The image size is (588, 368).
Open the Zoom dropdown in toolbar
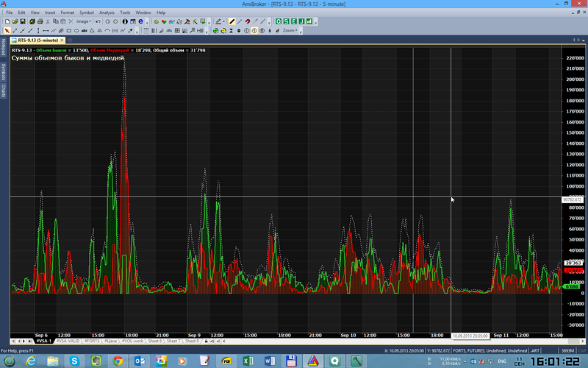click(x=290, y=30)
